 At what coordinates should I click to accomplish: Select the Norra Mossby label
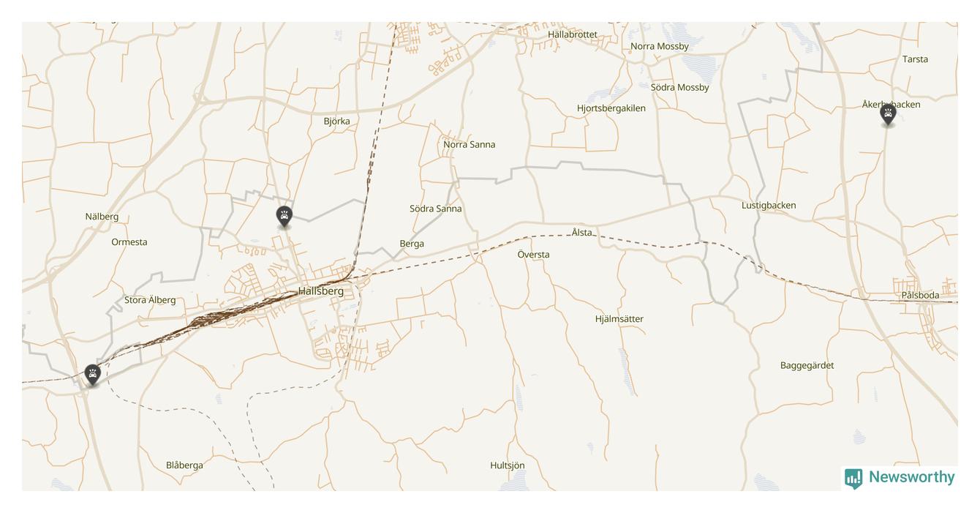(x=660, y=46)
